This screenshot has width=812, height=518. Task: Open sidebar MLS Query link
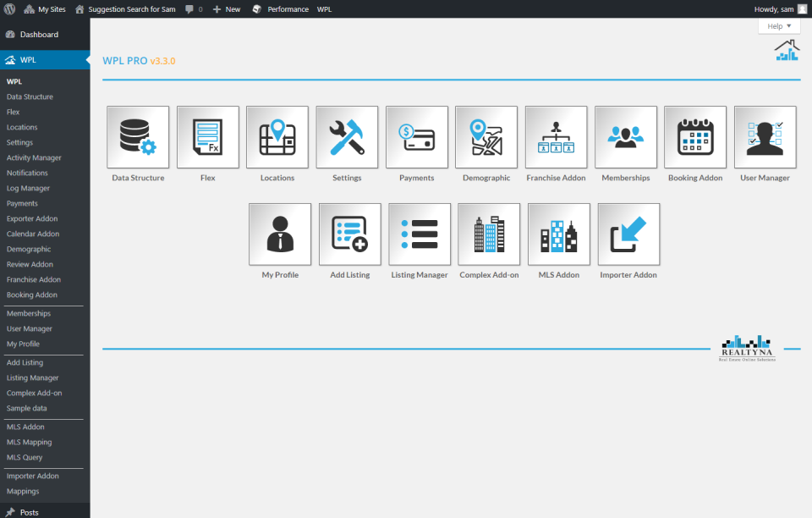coord(25,457)
